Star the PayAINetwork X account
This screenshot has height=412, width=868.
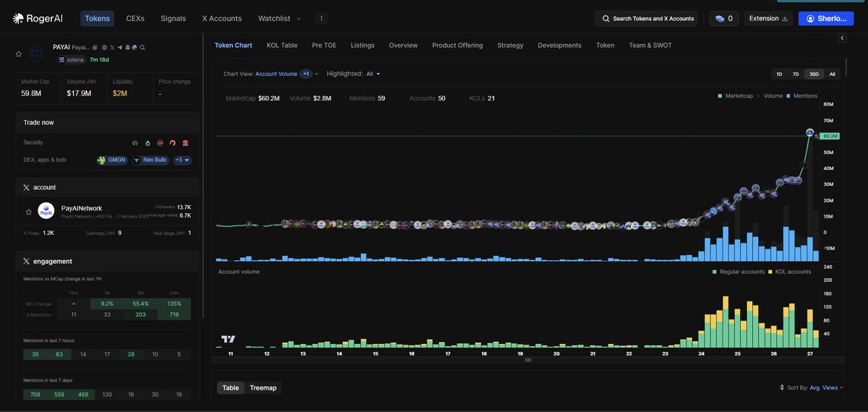point(28,212)
